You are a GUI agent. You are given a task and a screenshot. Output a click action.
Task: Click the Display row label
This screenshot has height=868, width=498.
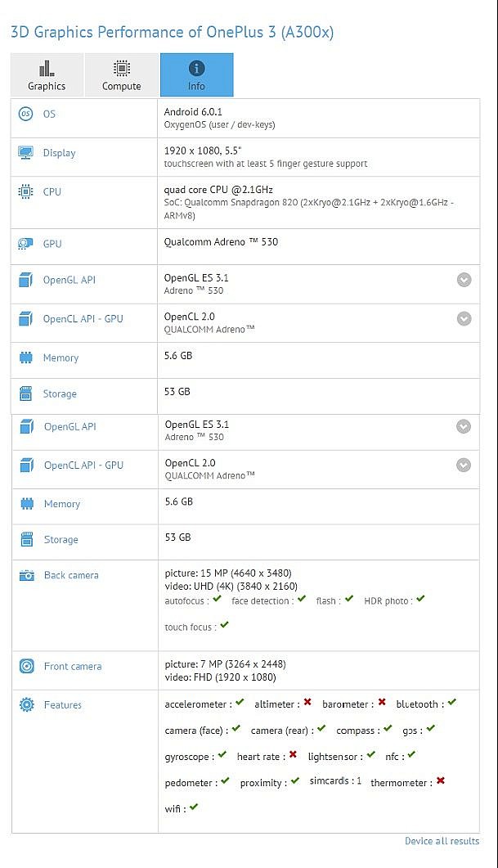coord(59,153)
